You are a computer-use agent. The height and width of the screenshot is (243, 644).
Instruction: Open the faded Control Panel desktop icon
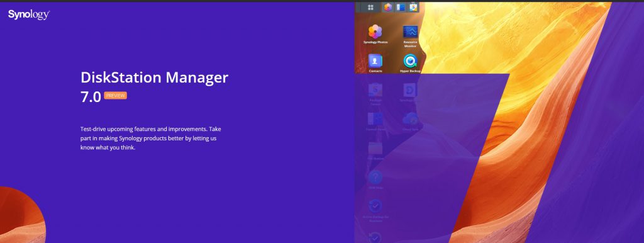(375, 119)
